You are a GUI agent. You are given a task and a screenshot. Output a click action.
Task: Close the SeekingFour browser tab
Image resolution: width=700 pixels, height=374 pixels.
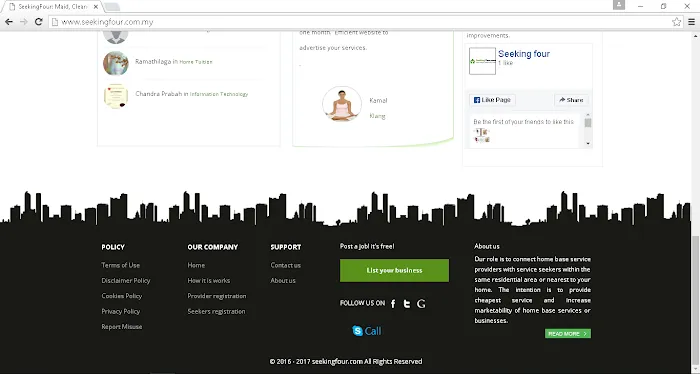click(96, 7)
